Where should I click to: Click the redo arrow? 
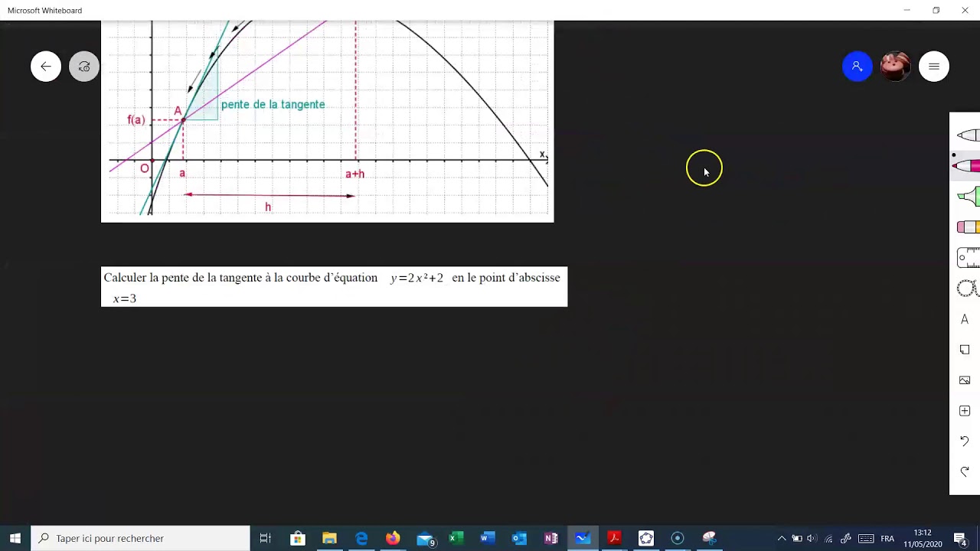tap(965, 472)
